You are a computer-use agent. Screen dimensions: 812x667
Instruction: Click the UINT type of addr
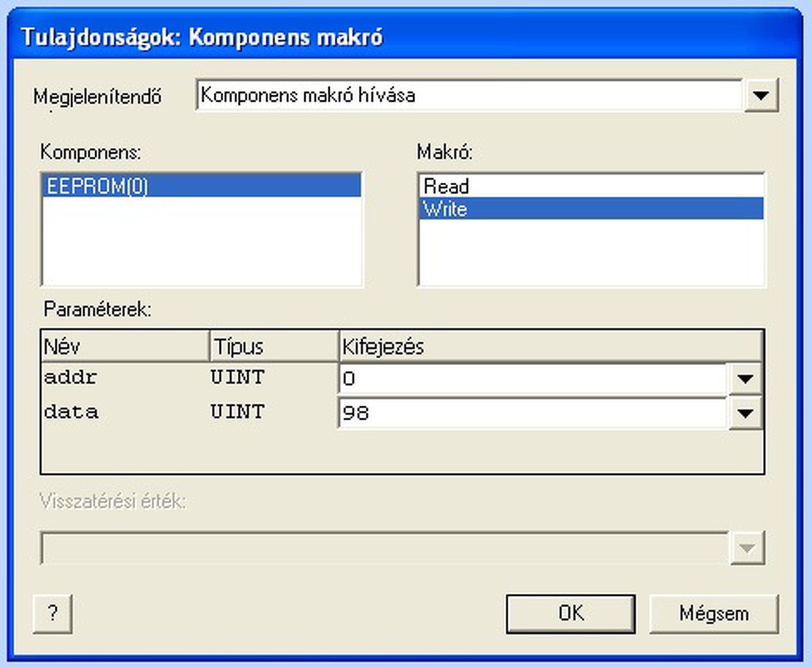point(237,377)
